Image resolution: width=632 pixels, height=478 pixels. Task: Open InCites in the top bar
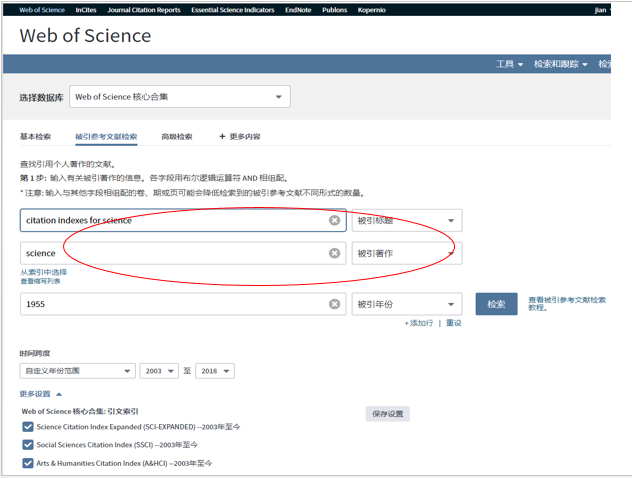[x=86, y=10]
